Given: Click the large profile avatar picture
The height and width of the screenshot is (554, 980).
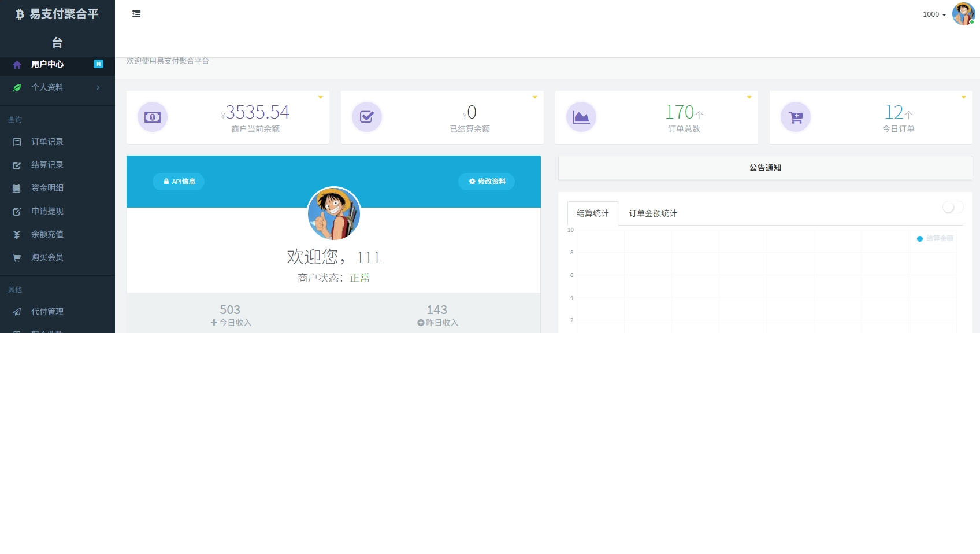Looking at the screenshot, I should pyautogui.click(x=334, y=213).
